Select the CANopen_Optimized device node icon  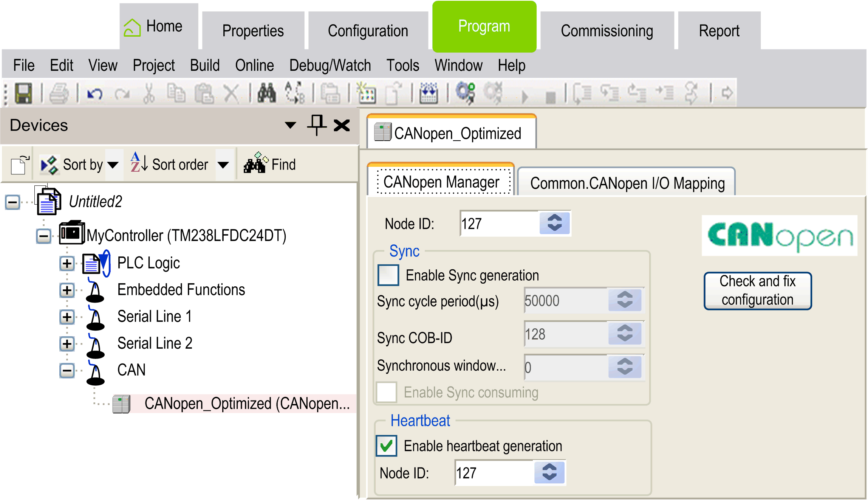(x=121, y=404)
